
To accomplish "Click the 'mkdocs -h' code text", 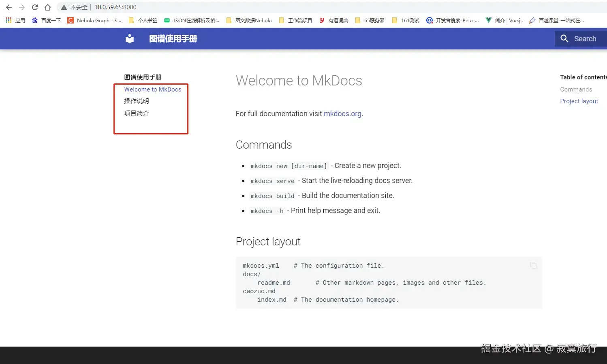I will [267, 211].
